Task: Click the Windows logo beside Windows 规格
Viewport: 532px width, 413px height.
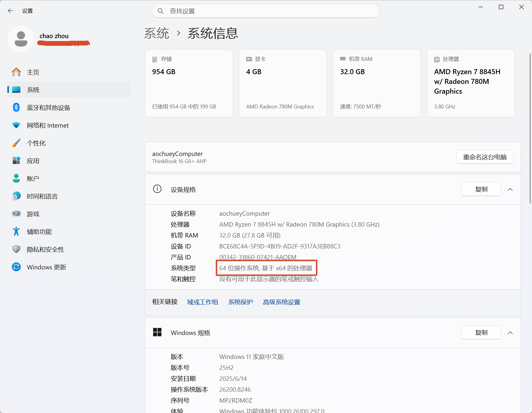Action: (x=157, y=332)
